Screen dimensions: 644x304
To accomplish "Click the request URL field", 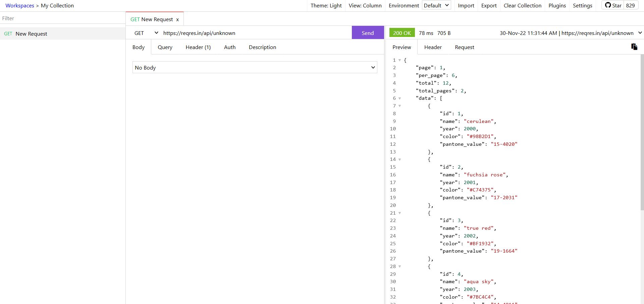I will coord(257,33).
